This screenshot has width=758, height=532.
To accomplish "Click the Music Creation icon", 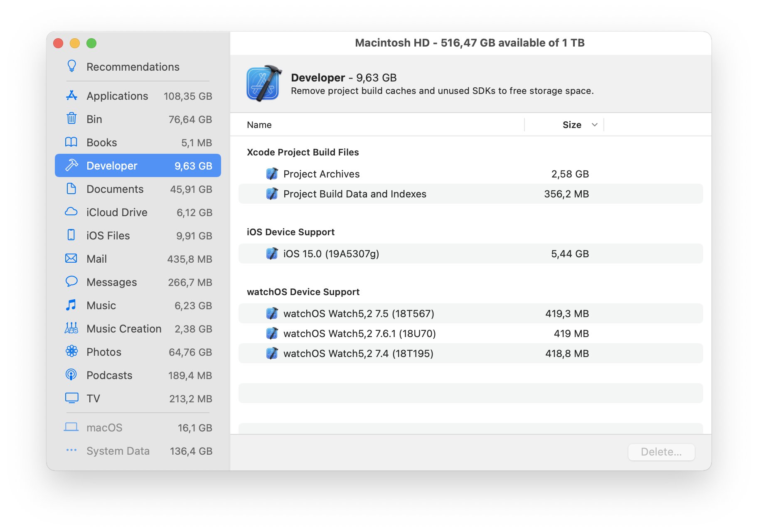I will tap(71, 328).
